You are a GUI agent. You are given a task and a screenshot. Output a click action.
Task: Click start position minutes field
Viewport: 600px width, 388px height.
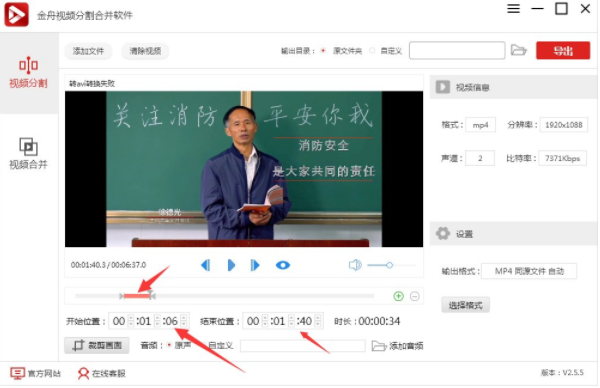[145, 321]
